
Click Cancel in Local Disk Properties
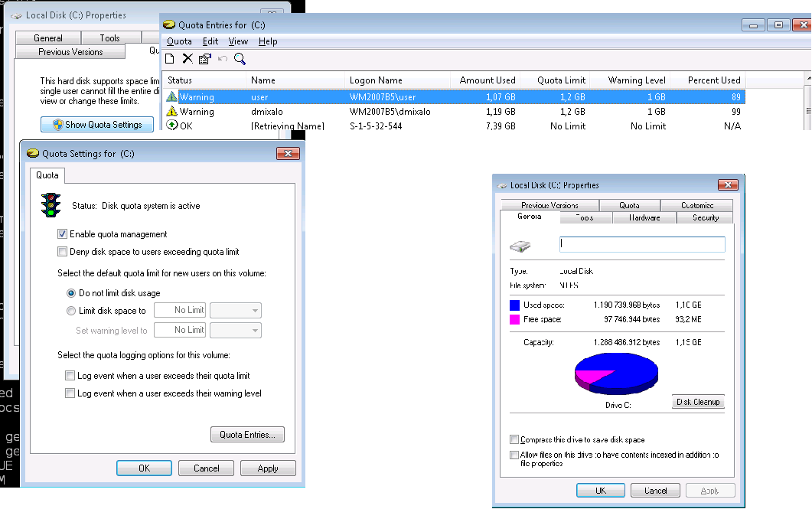click(x=655, y=491)
